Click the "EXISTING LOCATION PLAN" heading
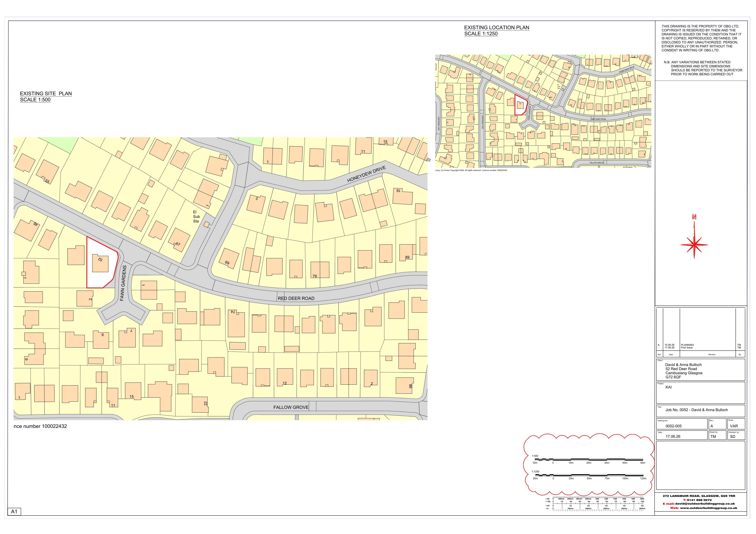756x534 pixels. click(496, 28)
